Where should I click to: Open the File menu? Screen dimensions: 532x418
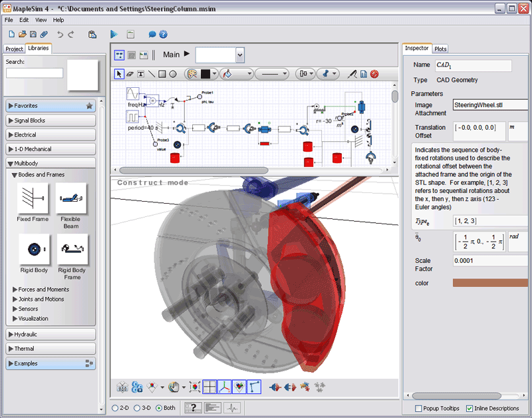coord(9,20)
